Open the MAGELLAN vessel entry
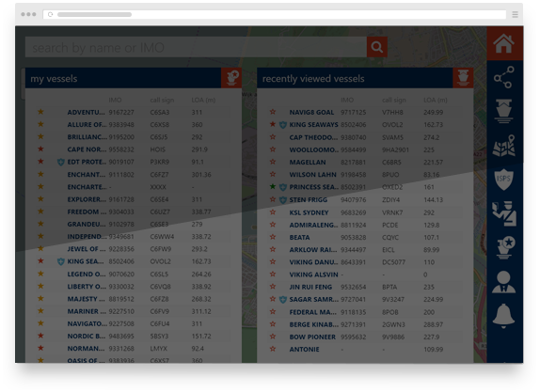Image resolution: width=540 pixels, height=392 pixels. pos(308,162)
